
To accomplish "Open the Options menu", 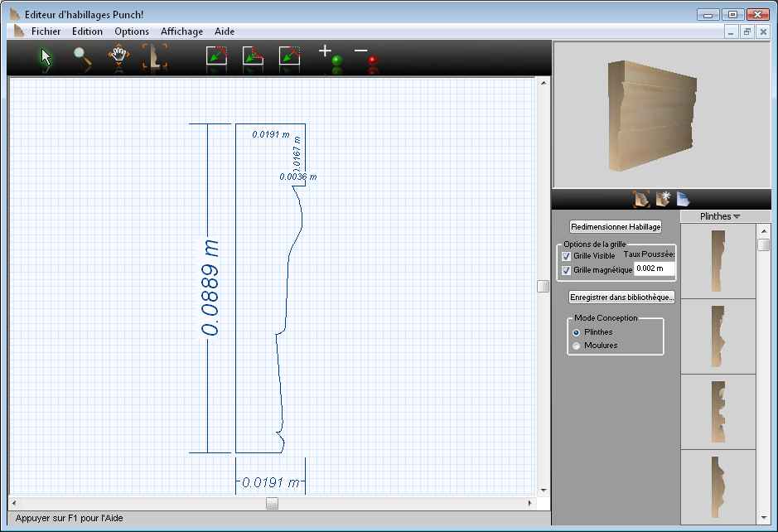I will pyautogui.click(x=132, y=31).
